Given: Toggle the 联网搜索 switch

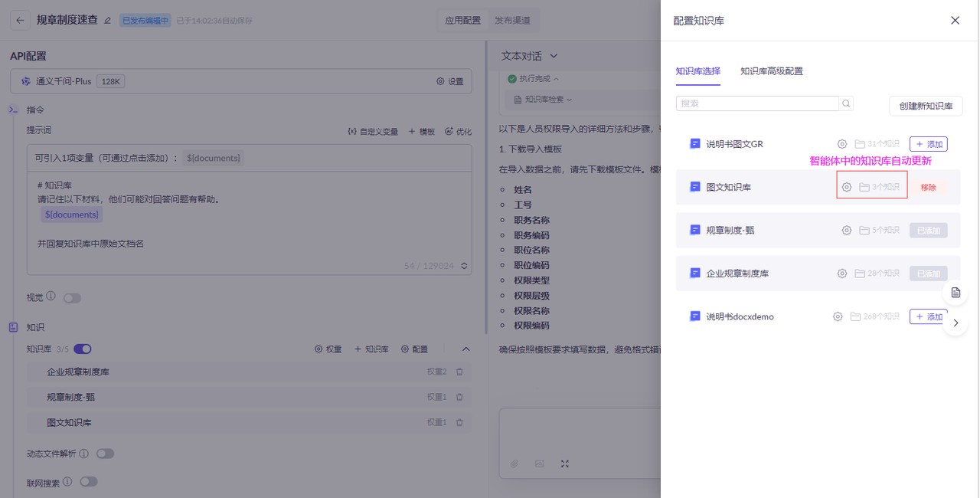Looking at the screenshot, I should tap(89, 482).
